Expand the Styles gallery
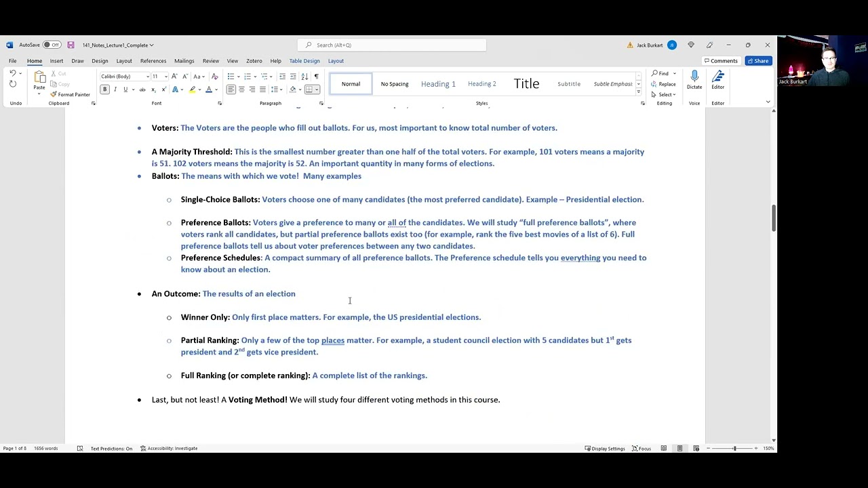 (638, 91)
